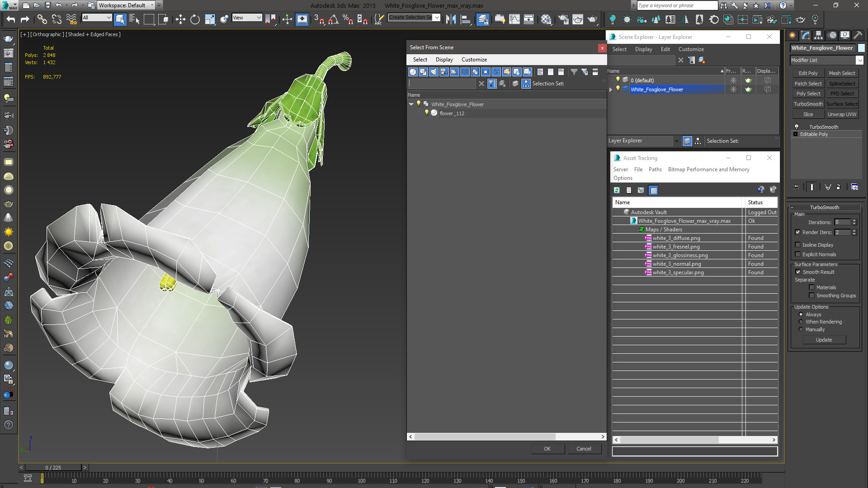Viewport: 868px width, 488px height.
Task: Select the When Rendering radio option
Action: click(x=801, y=322)
